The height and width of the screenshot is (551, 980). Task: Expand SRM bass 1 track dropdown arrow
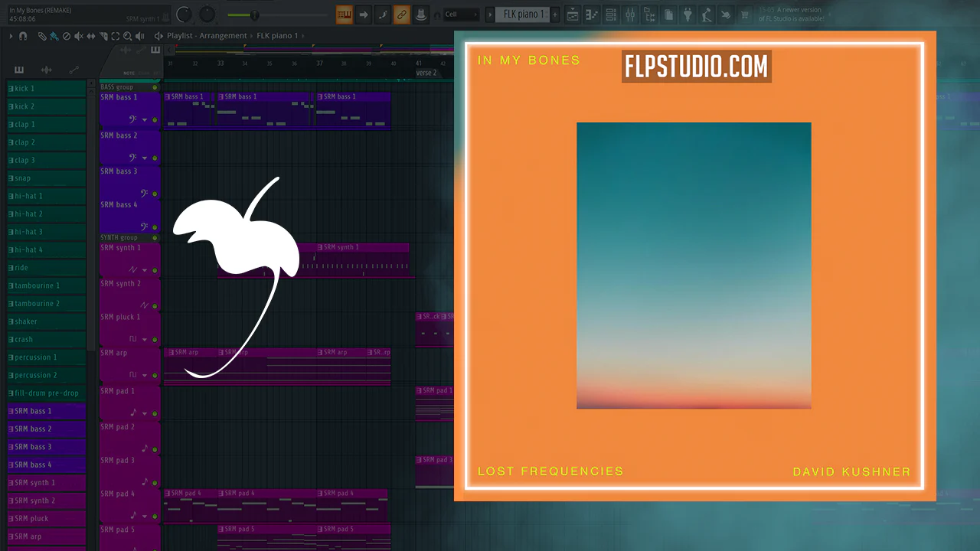[145, 120]
